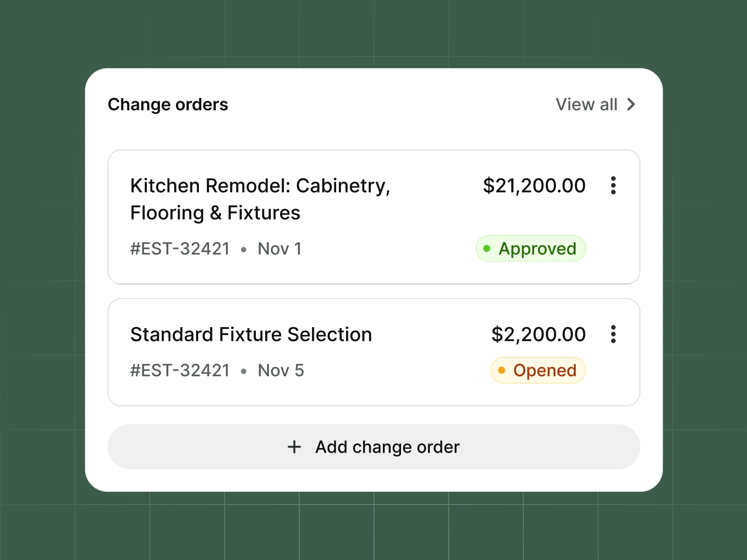Click the Add change order button

tap(373, 447)
